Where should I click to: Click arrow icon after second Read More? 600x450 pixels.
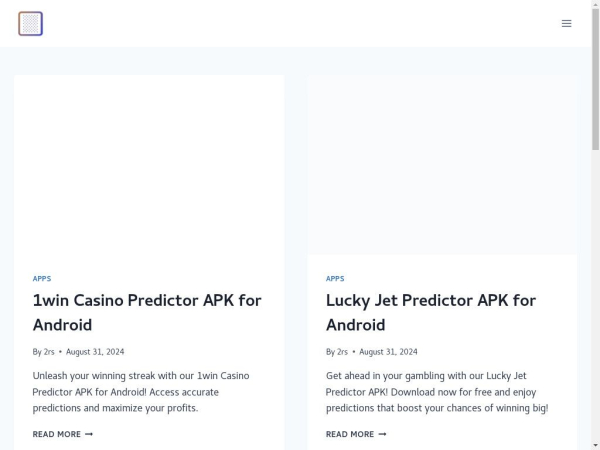pos(382,434)
